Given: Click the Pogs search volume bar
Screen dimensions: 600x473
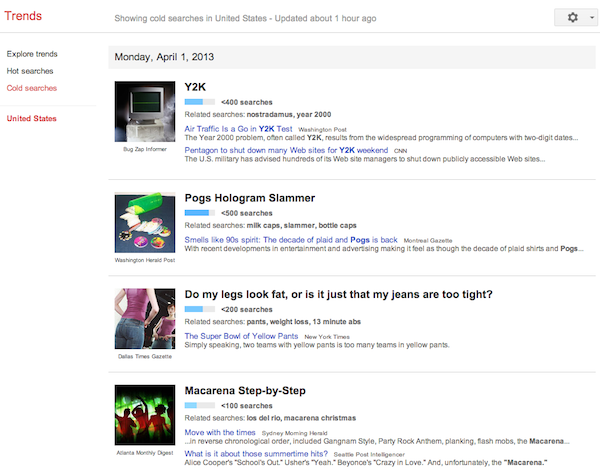Looking at the screenshot, I should click(200, 213).
